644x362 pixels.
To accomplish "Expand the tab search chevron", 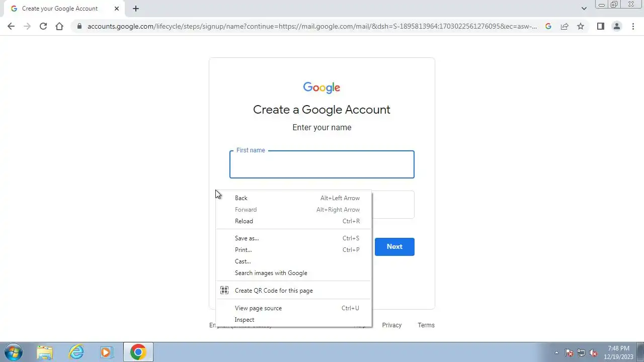I will pos(584,9).
